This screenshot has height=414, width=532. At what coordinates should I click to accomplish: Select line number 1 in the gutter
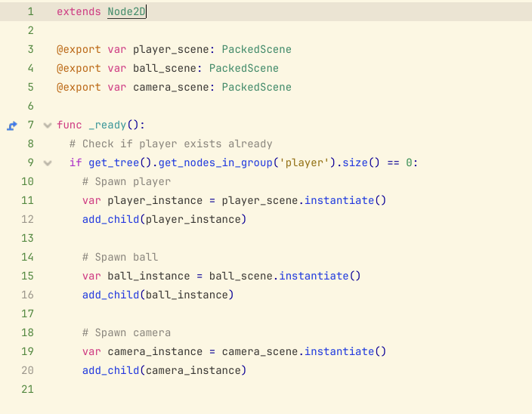pyautogui.click(x=30, y=12)
